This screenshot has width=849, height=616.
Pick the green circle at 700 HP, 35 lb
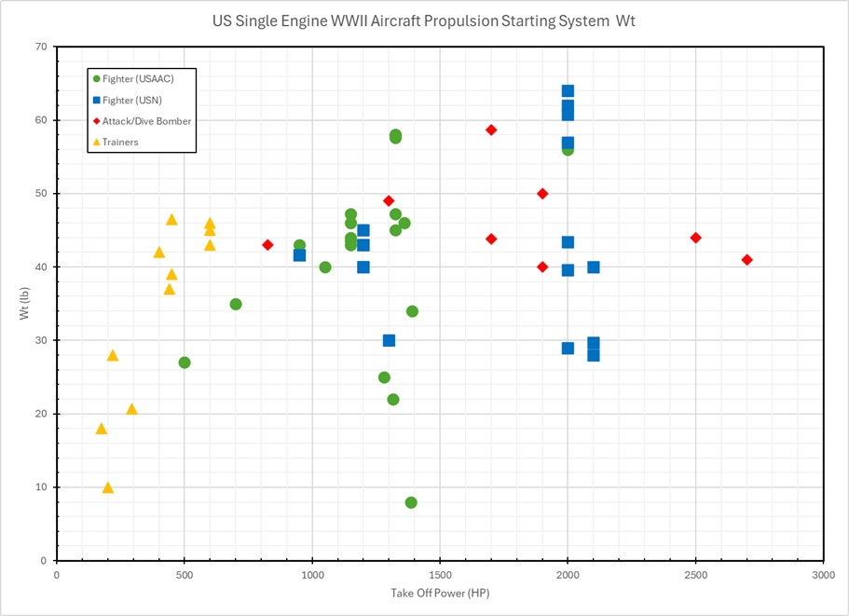pos(236,304)
